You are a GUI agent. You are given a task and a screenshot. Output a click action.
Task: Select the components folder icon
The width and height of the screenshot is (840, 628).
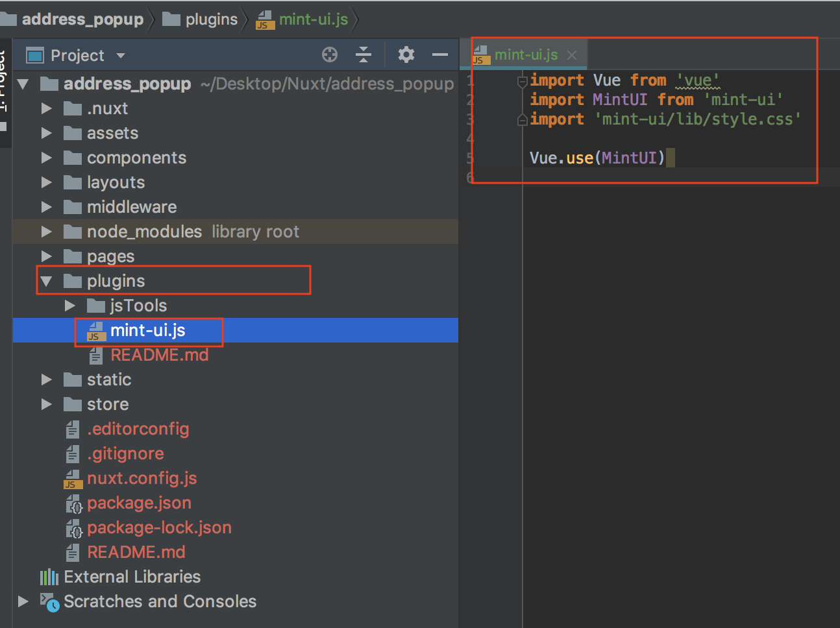tap(73, 158)
